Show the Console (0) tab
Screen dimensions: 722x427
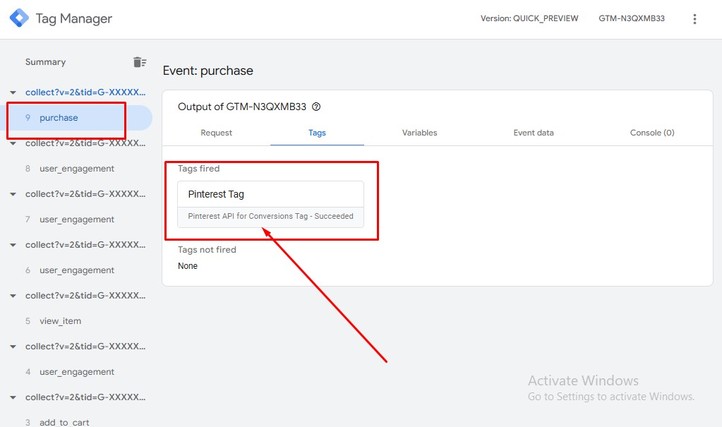652,132
